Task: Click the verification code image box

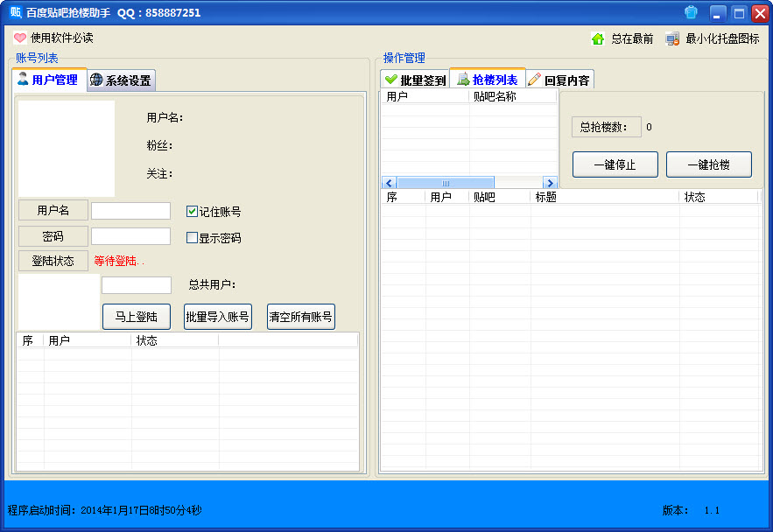Action: [60, 301]
